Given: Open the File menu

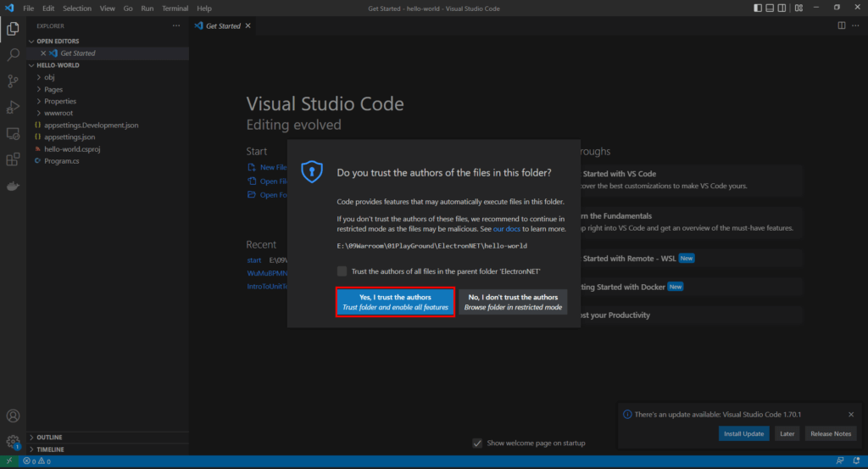Looking at the screenshot, I should pyautogui.click(x=28, y=8).
